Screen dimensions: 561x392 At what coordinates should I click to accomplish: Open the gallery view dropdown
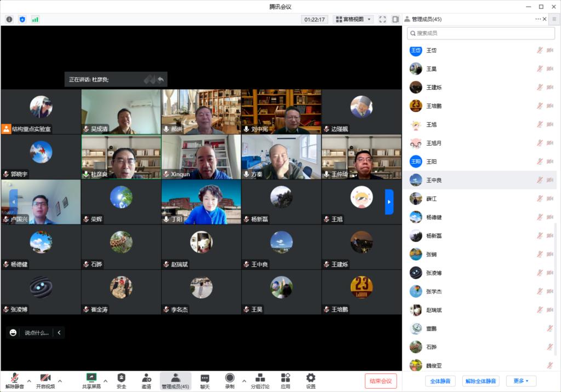coord(353,19)
